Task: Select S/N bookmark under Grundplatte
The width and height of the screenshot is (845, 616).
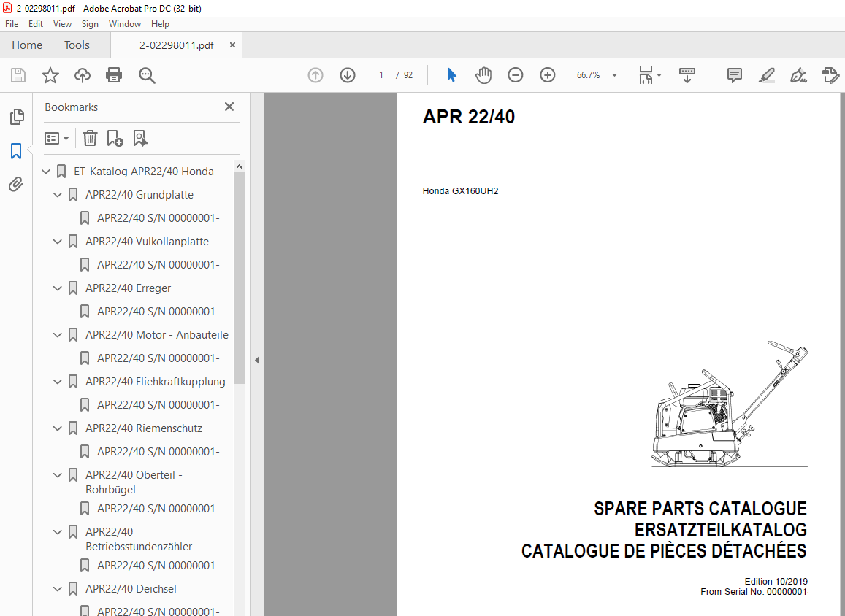Action: pyautogui.click(x=158, y=218)
